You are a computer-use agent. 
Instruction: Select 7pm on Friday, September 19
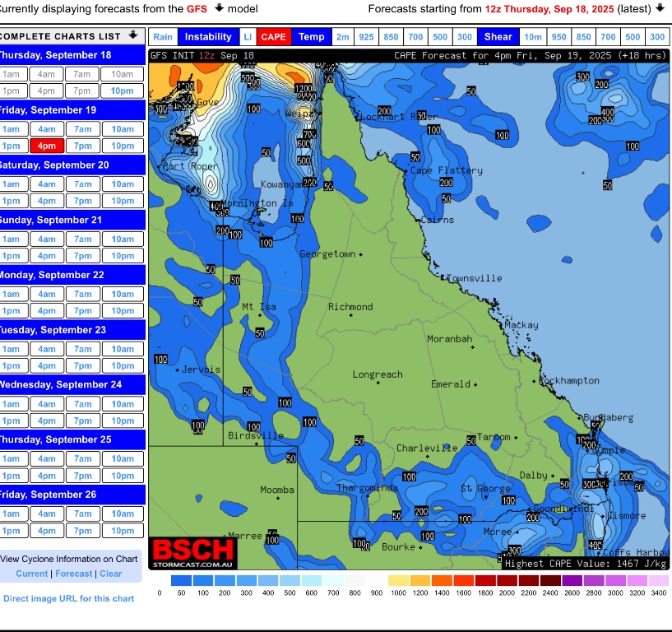point(83,146)
